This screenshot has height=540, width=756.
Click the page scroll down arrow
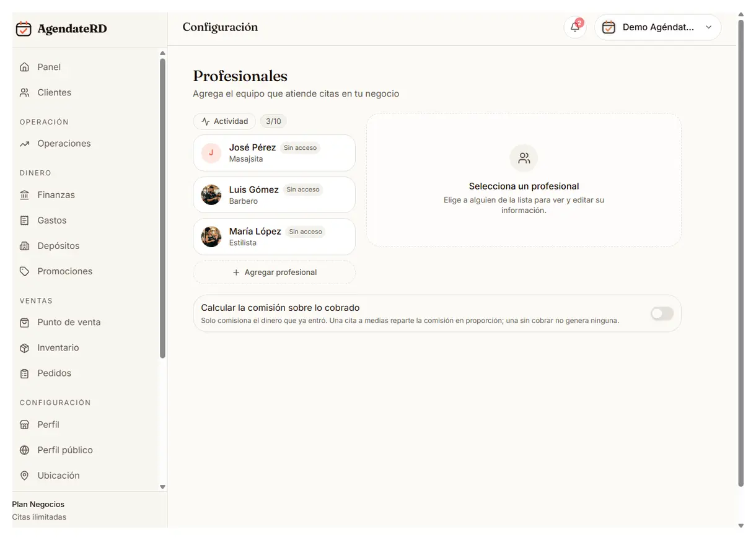[x=741, y=526]
